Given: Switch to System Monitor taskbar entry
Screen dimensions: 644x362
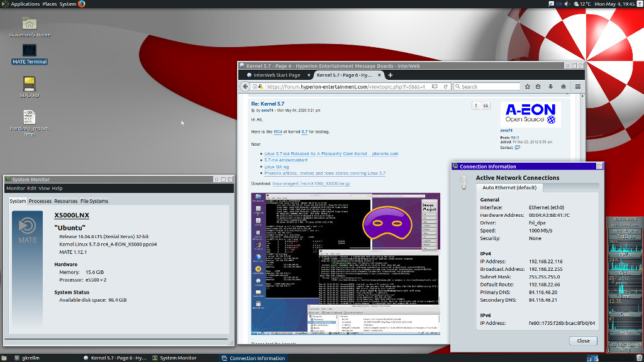Looking at the screenshot, I should (x=174, y=358).
